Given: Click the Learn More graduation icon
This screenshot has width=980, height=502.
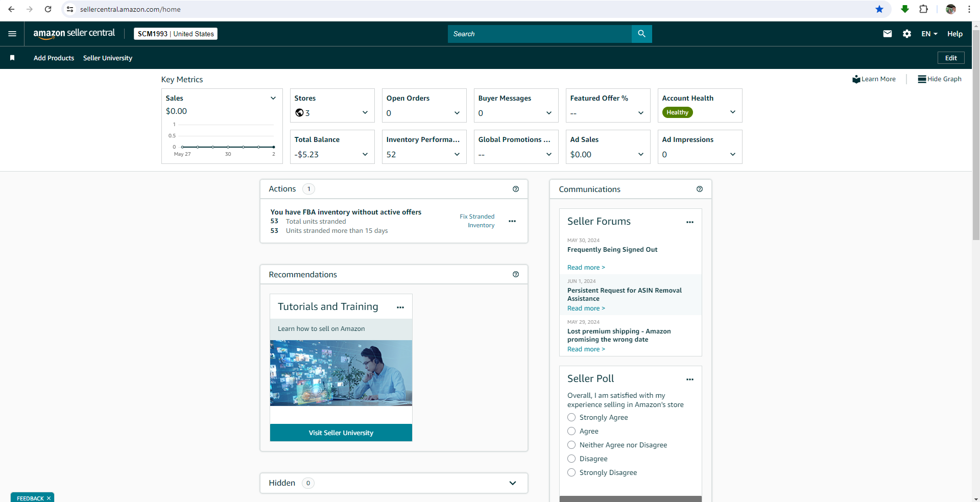Looking at the screenshot, I should (856, 79).
